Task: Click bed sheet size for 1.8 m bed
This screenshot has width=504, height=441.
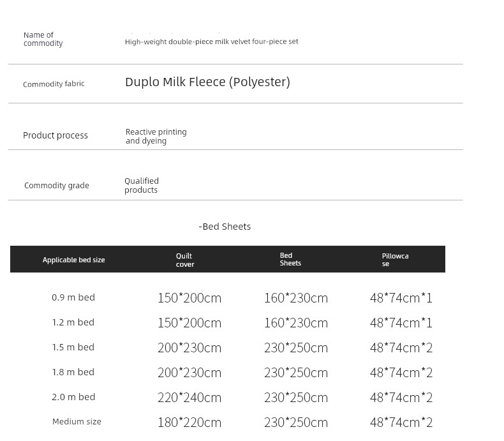Action: [x=296, y=373]
